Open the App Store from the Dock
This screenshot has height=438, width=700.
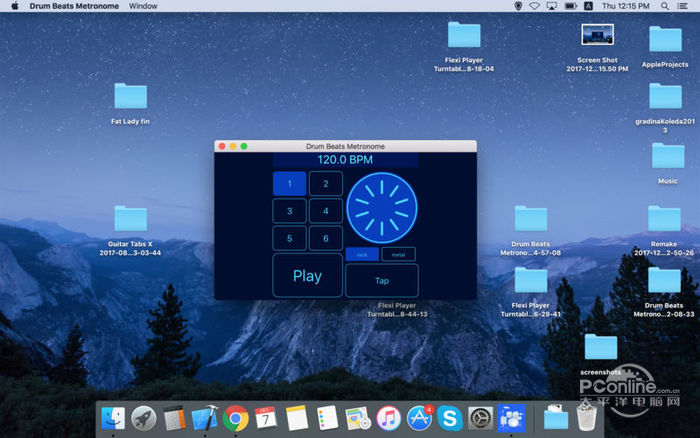coord(419,418)
